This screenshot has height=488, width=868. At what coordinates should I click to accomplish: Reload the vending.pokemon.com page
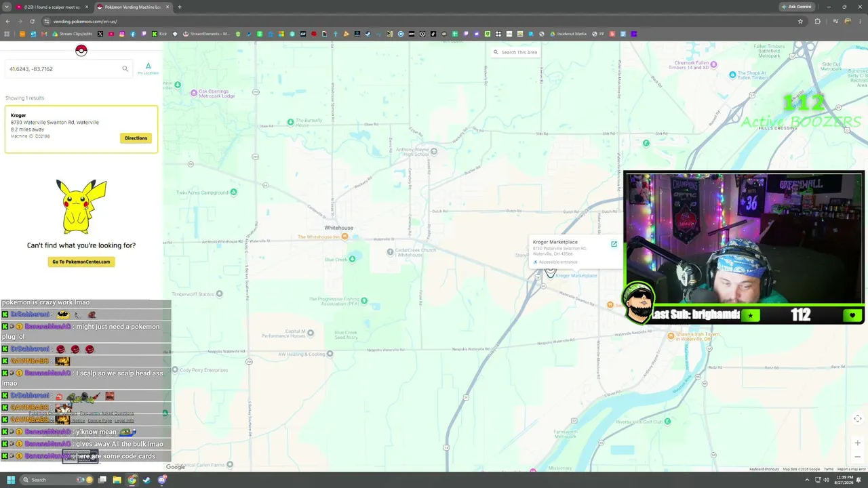(32, 21)
